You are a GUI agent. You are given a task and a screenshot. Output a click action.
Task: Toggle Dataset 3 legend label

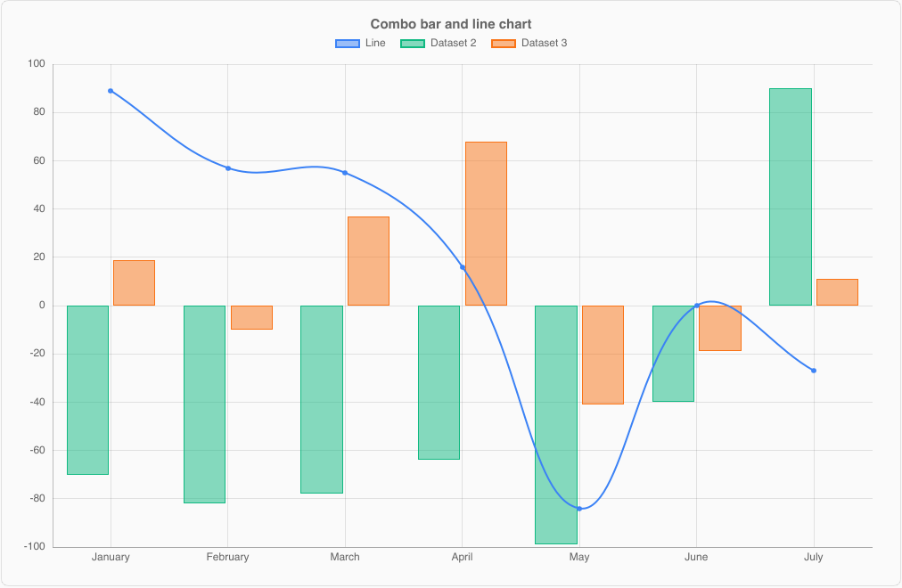pos(545,43)
